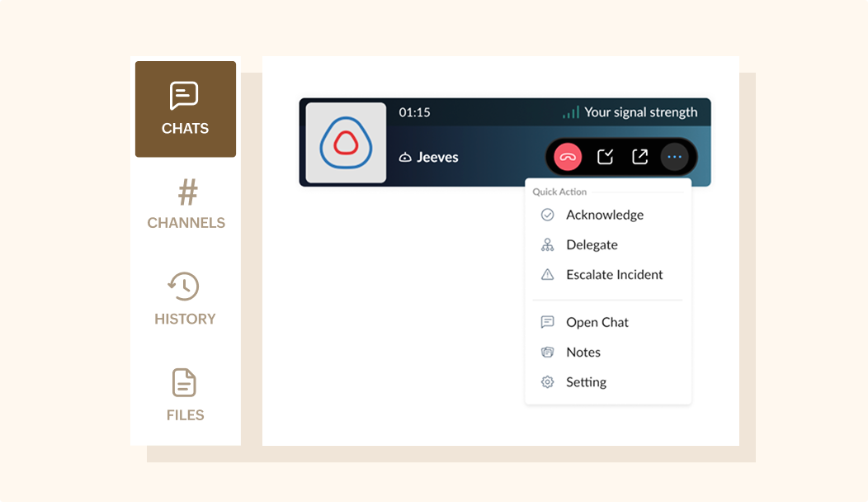Click the warning triangle beside Escalate Incident

(547, 274)
